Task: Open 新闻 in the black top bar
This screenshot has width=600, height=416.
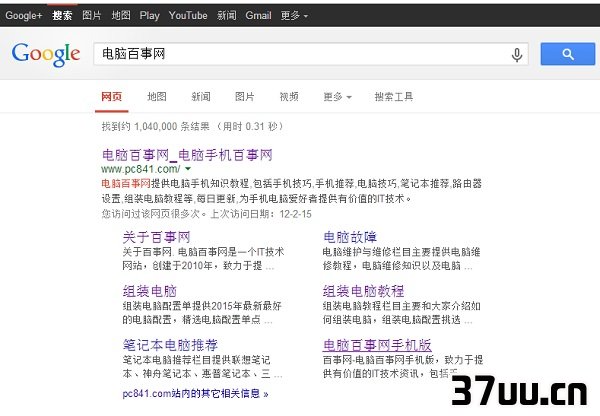Action: 227,16
